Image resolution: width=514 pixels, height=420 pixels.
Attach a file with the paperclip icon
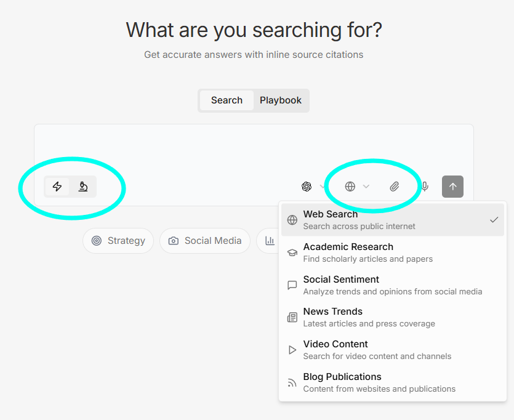(x=395, y=187)
